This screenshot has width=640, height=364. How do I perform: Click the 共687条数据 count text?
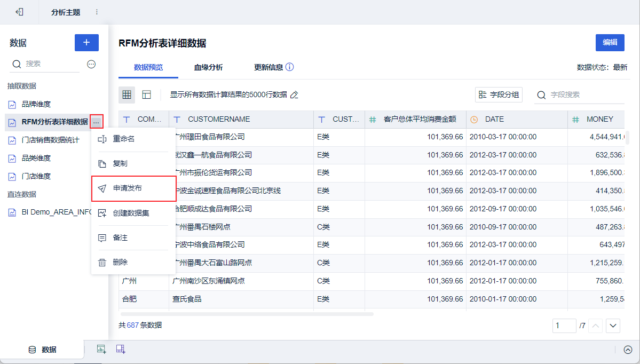pos(140,326)
